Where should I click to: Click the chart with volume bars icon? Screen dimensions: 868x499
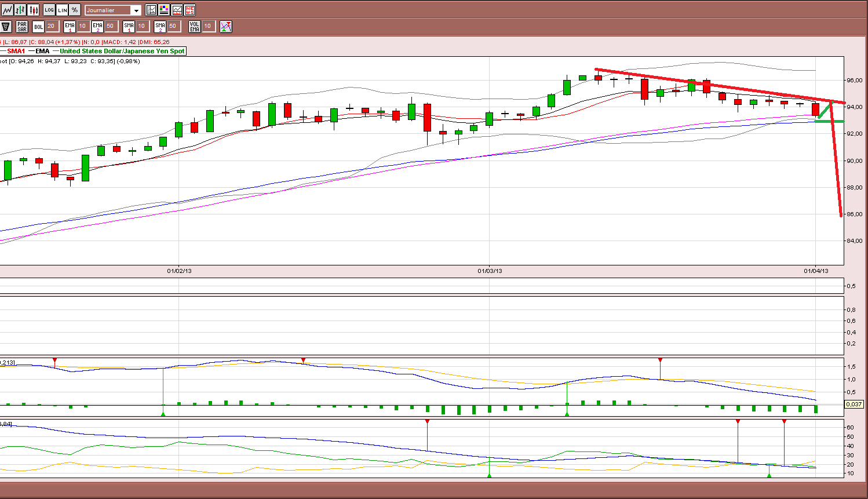(x=177, y=10)
